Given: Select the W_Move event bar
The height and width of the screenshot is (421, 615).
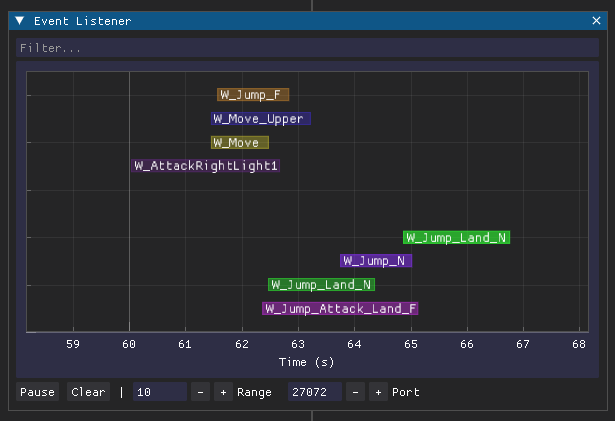Looking at the screenshot, I should tap(239, 143).
